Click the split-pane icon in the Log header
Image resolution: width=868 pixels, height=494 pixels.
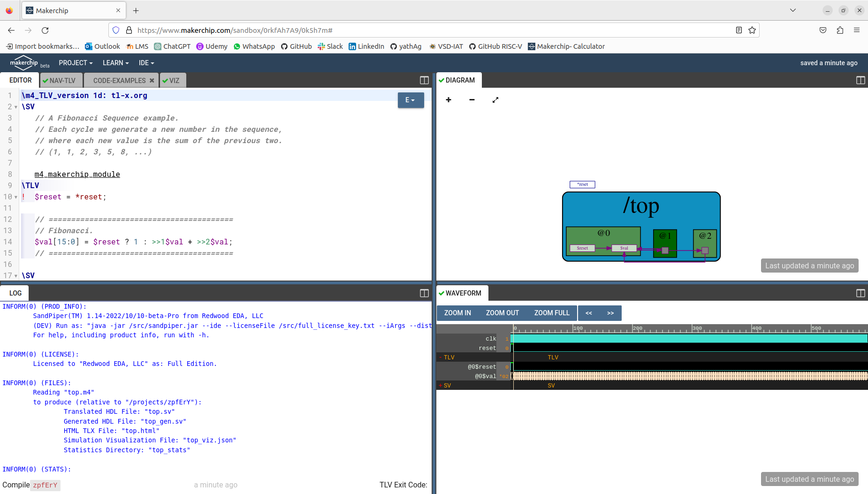tap(424, 293)
